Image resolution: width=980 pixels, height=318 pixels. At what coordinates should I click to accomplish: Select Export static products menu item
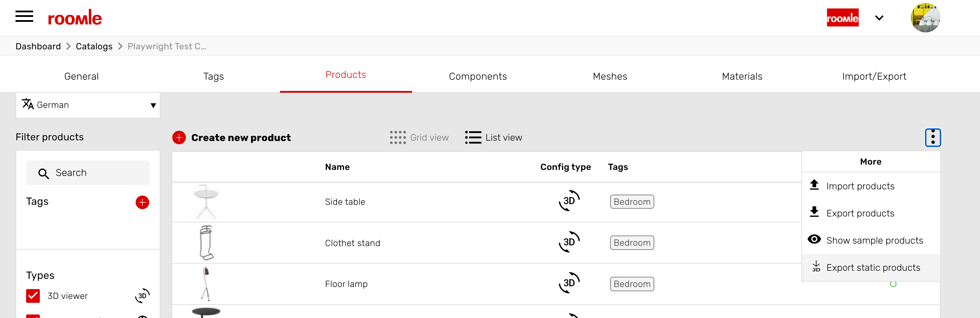[873, 267]
